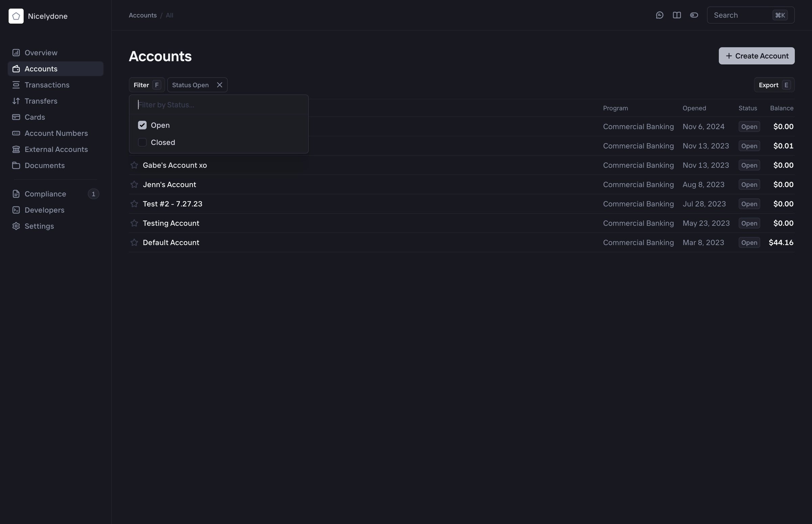Click the Accounts breadcrumb link
Screen dimensions: 812x524
[x=142, y=15]
